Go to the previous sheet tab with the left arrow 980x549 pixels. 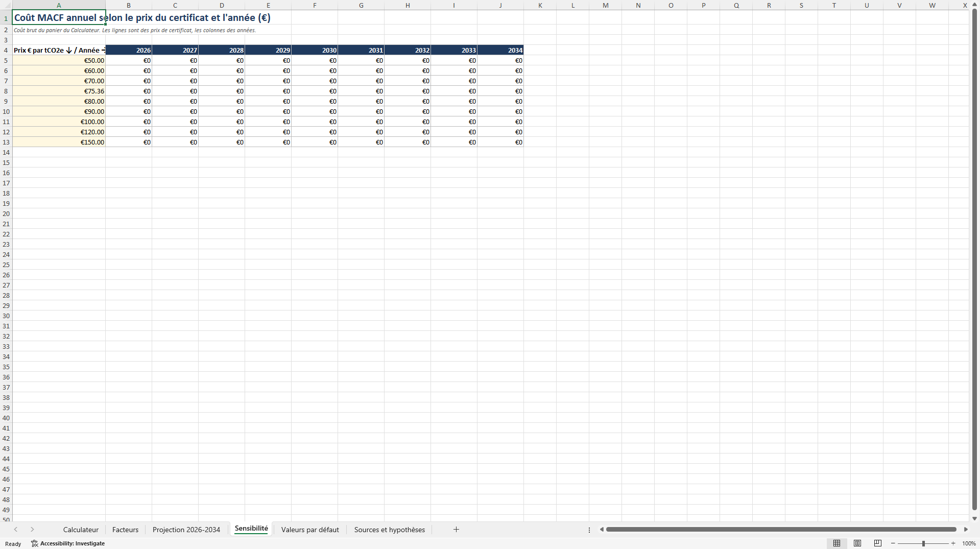click(16, 530)
